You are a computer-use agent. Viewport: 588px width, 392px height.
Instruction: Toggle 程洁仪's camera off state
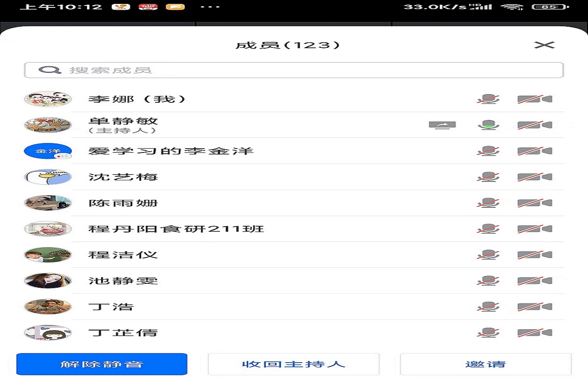click(x=535, y=255)
